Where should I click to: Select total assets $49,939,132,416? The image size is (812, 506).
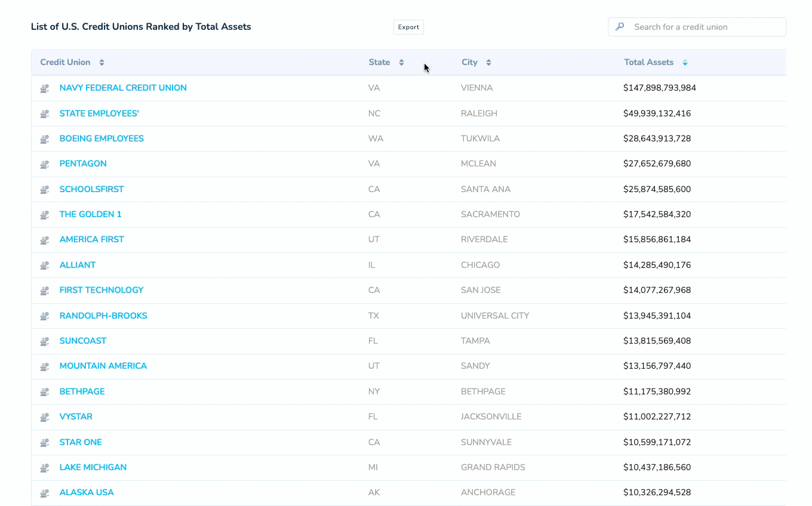(x=657, y=113)
